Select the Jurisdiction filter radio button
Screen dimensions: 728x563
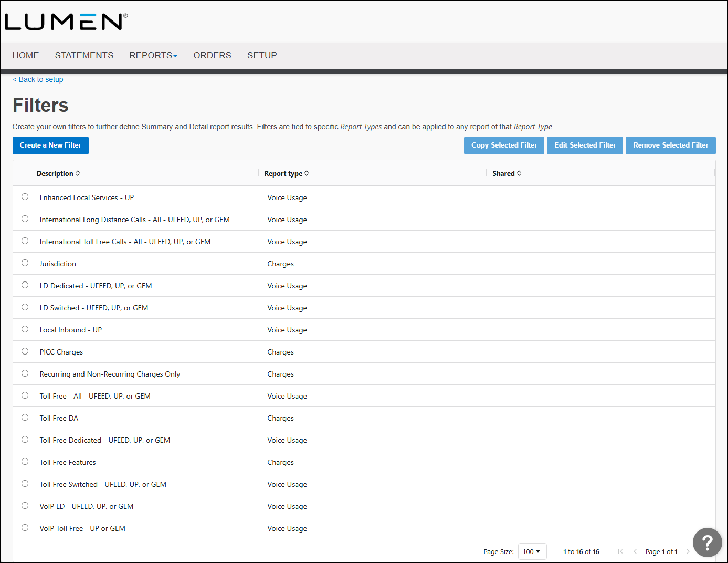click(x=25, y=263)
